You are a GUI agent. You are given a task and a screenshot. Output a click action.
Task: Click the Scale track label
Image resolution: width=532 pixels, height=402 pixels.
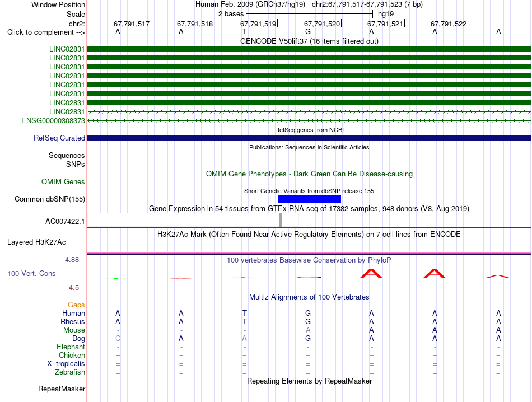[x=76, y=14]
